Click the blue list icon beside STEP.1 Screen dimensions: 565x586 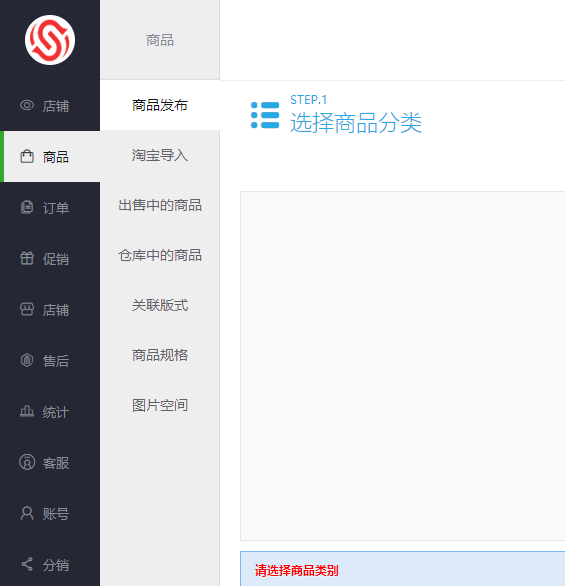tap(265, 115)
